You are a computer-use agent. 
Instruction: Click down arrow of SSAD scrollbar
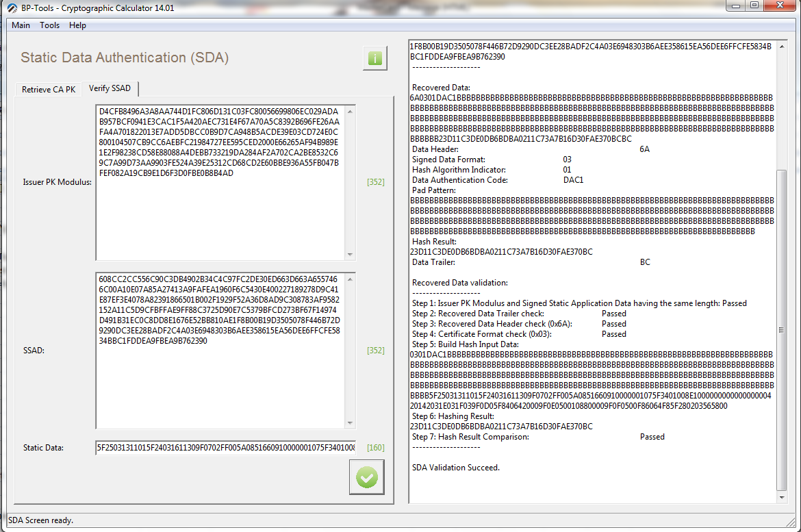tap(350, 422)
